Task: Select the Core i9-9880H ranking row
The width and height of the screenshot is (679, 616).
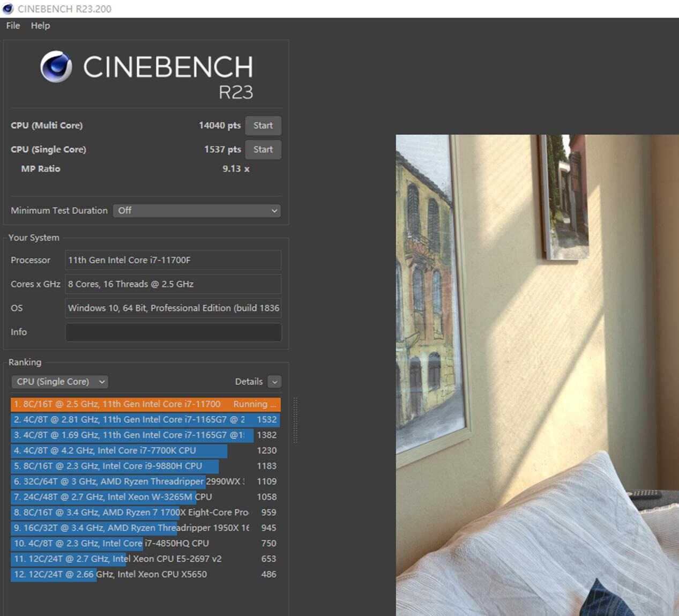Action: coord(146,466)
